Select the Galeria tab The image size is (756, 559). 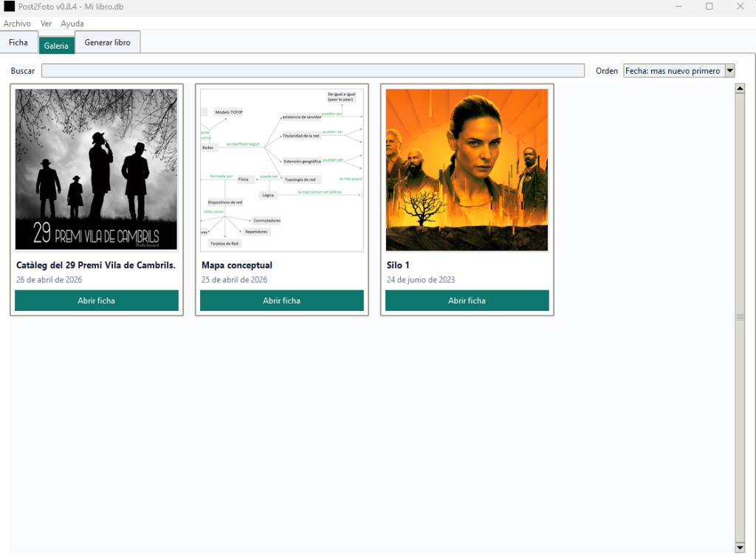(x=56, y=46)
